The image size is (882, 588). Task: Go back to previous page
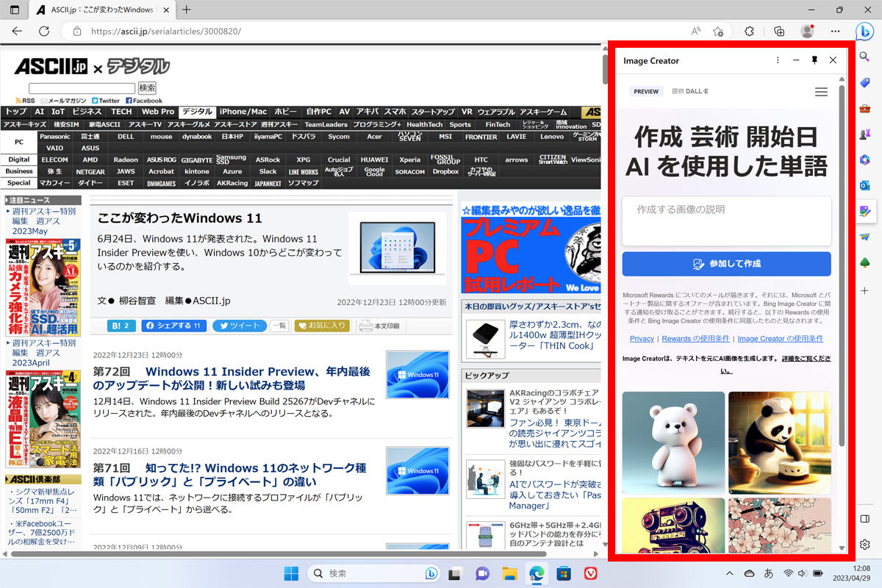pyautogui.click(x=17, y=32)
